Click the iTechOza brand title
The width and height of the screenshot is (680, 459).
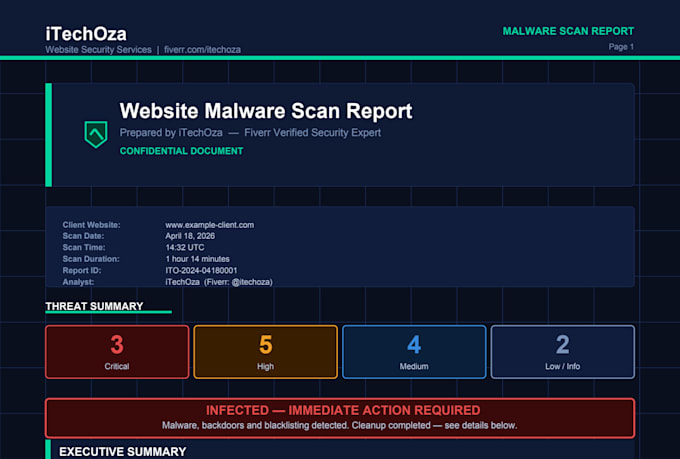click(x=86, y=34)
